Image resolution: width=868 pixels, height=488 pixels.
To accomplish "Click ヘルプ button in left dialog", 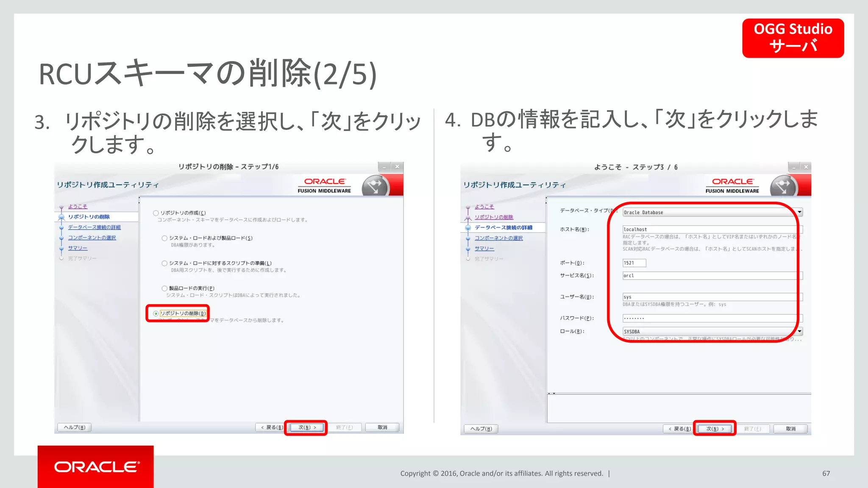I will (75, 427).
